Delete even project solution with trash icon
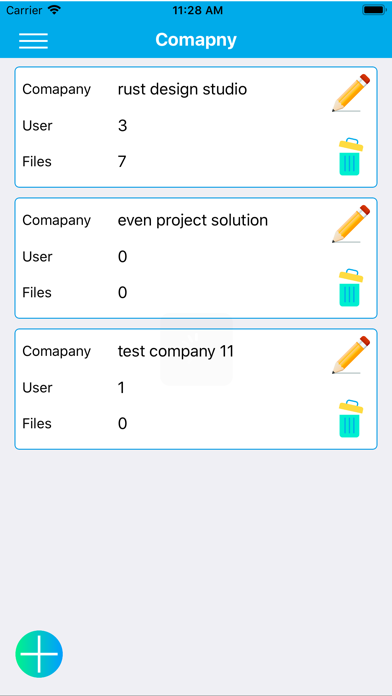 (x=351, y=288)
